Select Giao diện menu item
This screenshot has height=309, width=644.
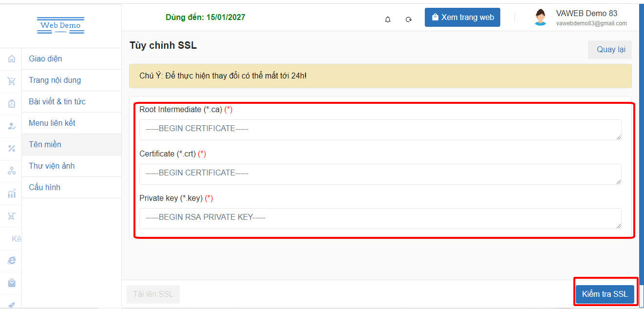pyautogui.click(x=45, y=58)
